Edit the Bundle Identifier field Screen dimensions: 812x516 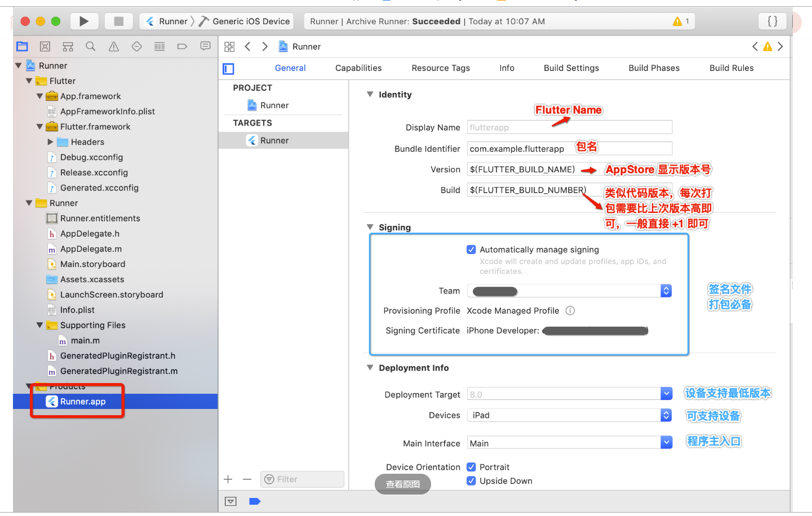tap(570, 149)
